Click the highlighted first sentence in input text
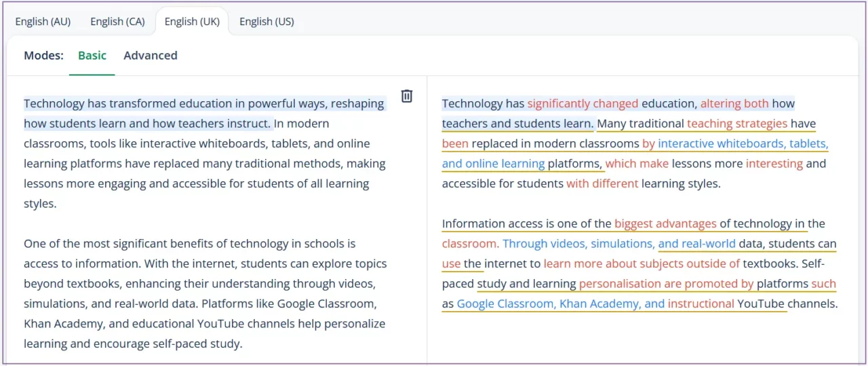This screenshot has height=366, width=868. coord(203,104)
